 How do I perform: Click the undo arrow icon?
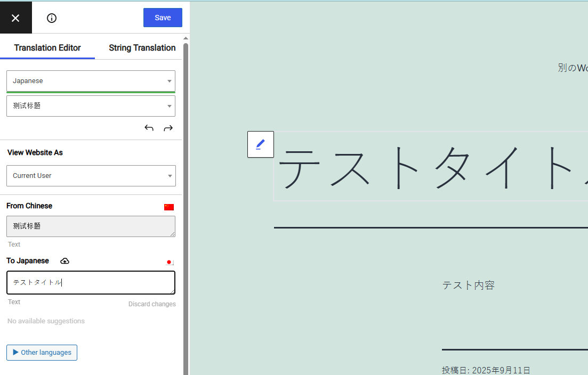pyautogui.click(x=149, y=128)
